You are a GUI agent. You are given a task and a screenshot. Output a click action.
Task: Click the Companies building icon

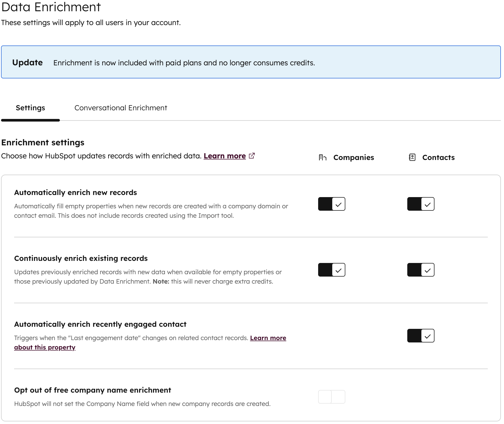click(322, 157)
